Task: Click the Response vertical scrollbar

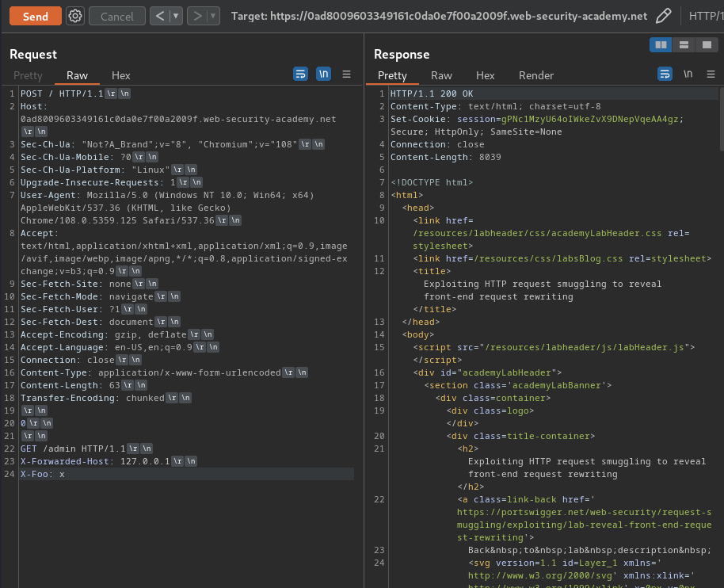Action: (x=722, y=119)
